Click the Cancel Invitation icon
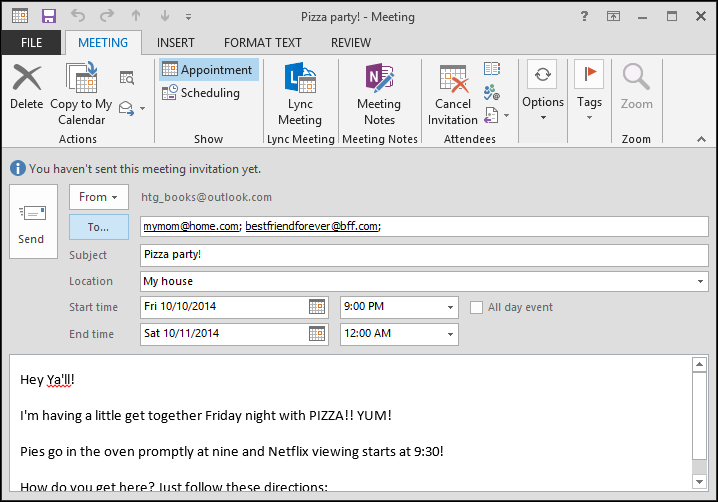The width and height of the screenshot is (718, 502). pyautogui.click(x=453, y=78)
